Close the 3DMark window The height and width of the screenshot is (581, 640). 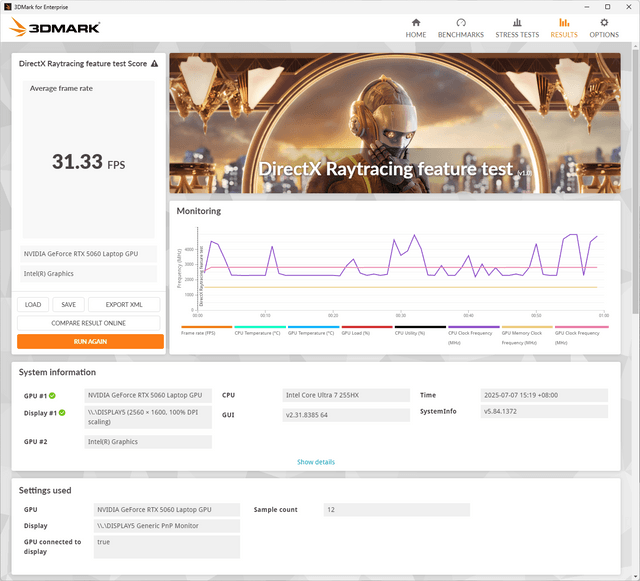coord(629,7)
